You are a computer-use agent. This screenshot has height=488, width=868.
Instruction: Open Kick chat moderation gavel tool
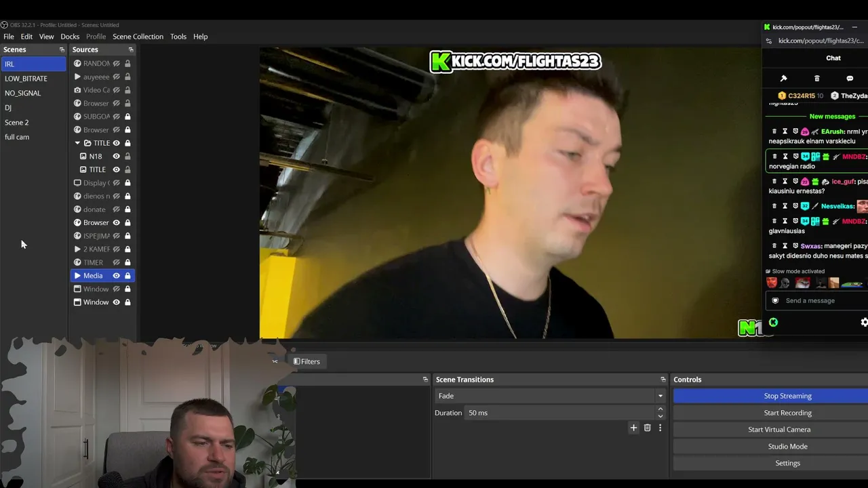pos(784,79)
